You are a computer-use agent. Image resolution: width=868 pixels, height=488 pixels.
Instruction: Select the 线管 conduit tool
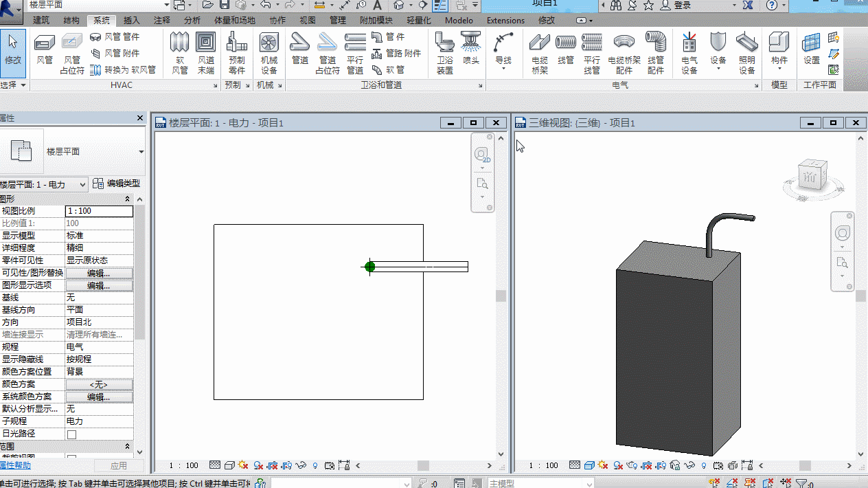tap(566, 49)
